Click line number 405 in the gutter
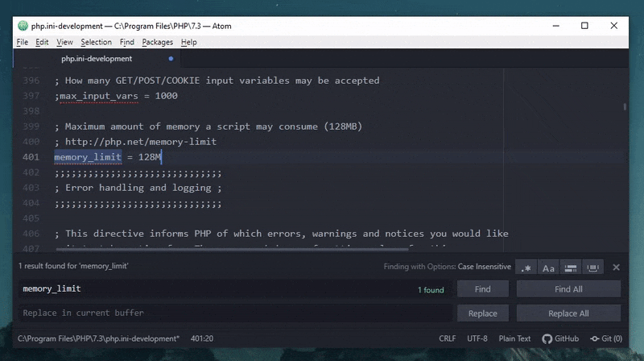Viewport: 644px width, 361px height. [x=31, y=218]
